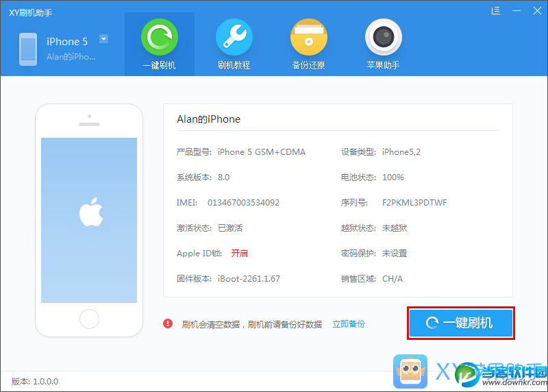Click the home button on phone illustration
The image size is (548, 392).
(x=89, y=319)
